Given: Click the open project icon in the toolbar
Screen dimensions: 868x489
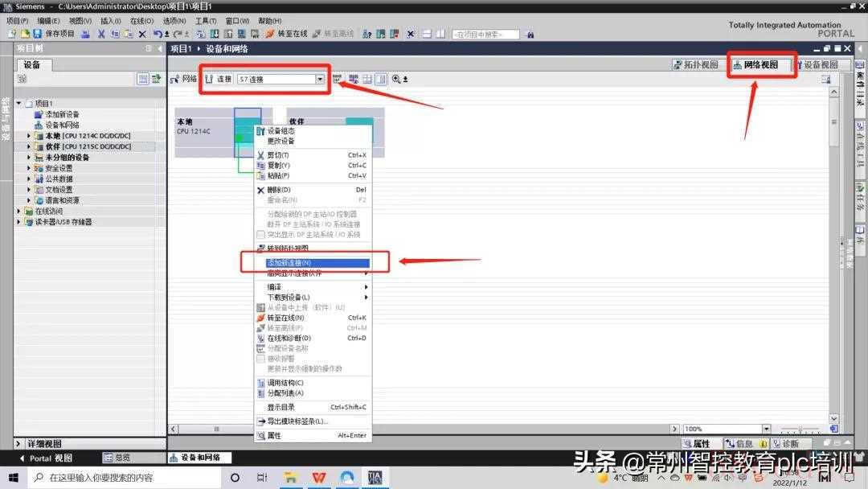Looking at the screenshot, I should pyautogui.click(x=25, y=34).
